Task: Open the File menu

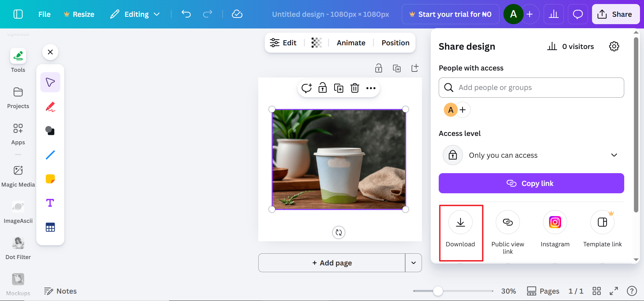Action: point(44,14)
